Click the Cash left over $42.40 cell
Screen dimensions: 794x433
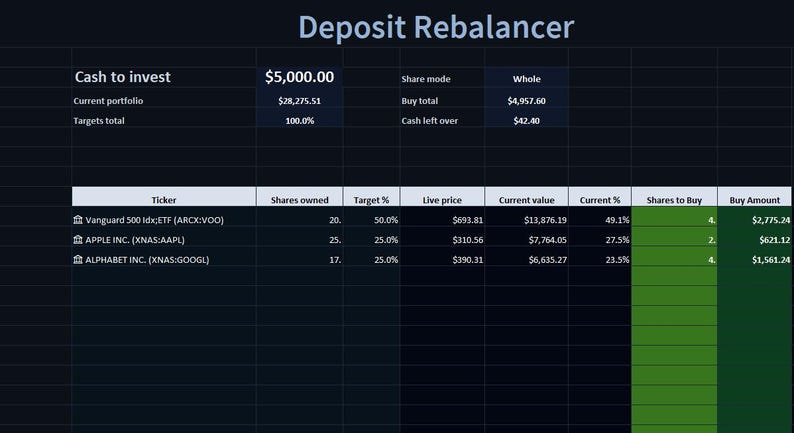pos(527,121)
